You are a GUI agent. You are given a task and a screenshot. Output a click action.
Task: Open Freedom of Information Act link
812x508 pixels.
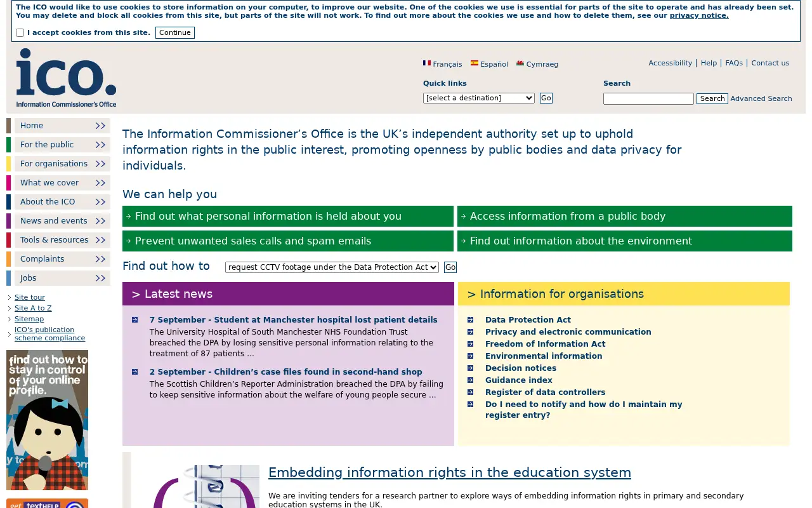546,344
